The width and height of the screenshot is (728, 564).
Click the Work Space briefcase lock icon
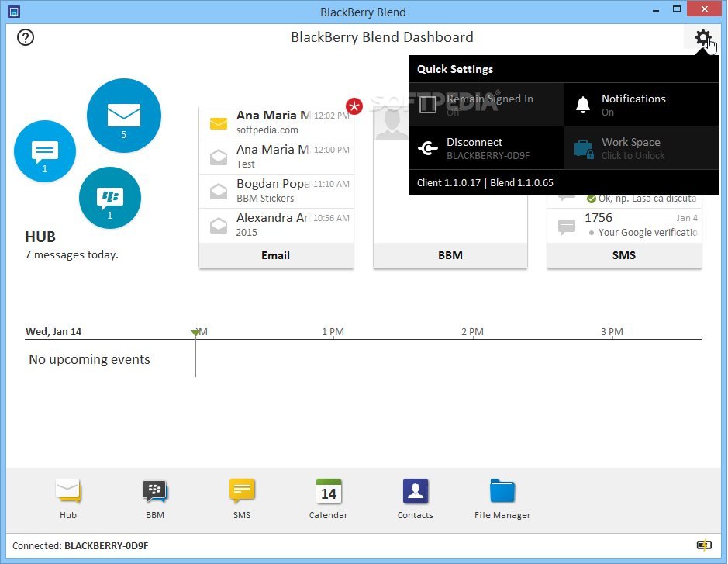pos(584,149)
